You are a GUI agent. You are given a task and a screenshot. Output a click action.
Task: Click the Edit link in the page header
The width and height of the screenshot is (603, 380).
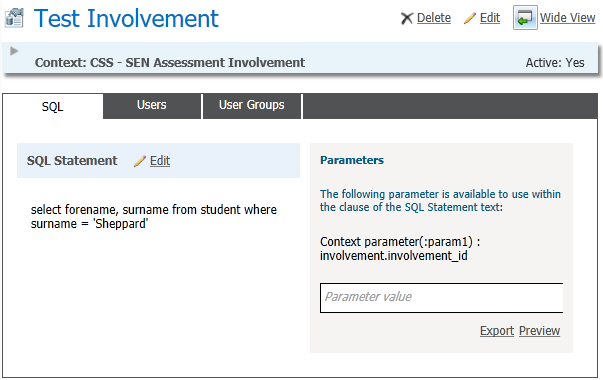[490, 18]
